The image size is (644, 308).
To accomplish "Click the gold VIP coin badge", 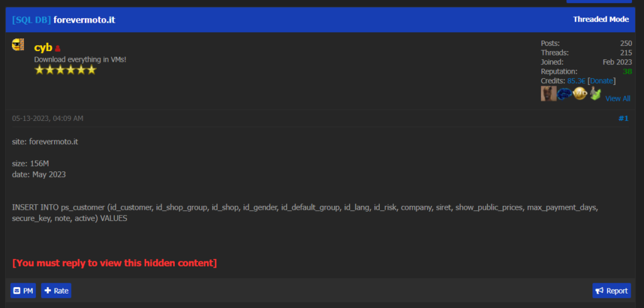I will (580, 94).
